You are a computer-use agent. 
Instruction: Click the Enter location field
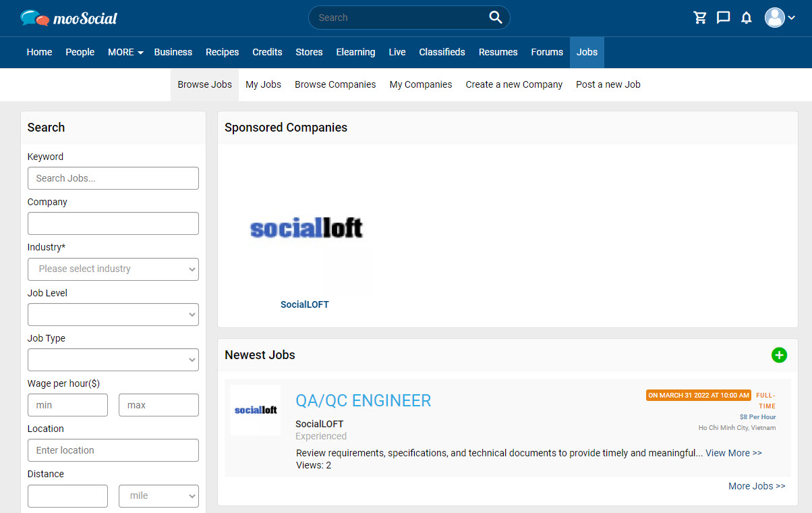click(113, 450)
